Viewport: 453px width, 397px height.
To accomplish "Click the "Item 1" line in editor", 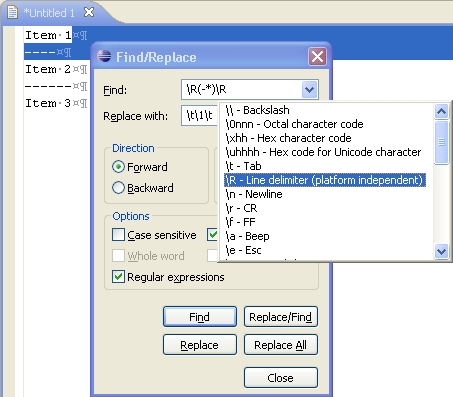I will pos(48,35).
